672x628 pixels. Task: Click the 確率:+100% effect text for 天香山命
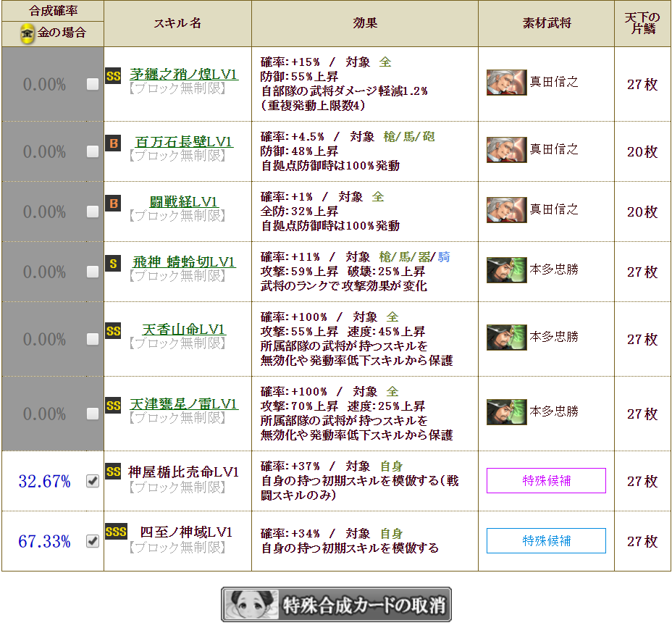(293, 317)
